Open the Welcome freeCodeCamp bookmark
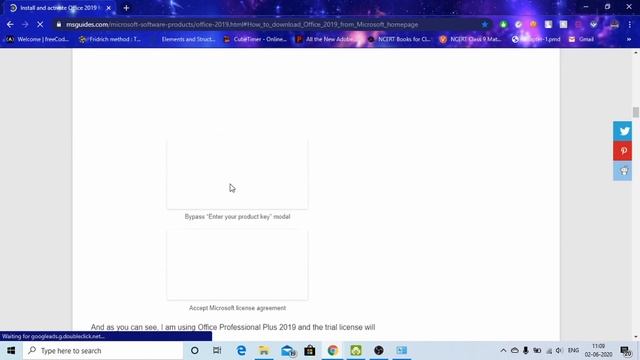The height and width of the screenshot is (360, 640). [38, 39]
